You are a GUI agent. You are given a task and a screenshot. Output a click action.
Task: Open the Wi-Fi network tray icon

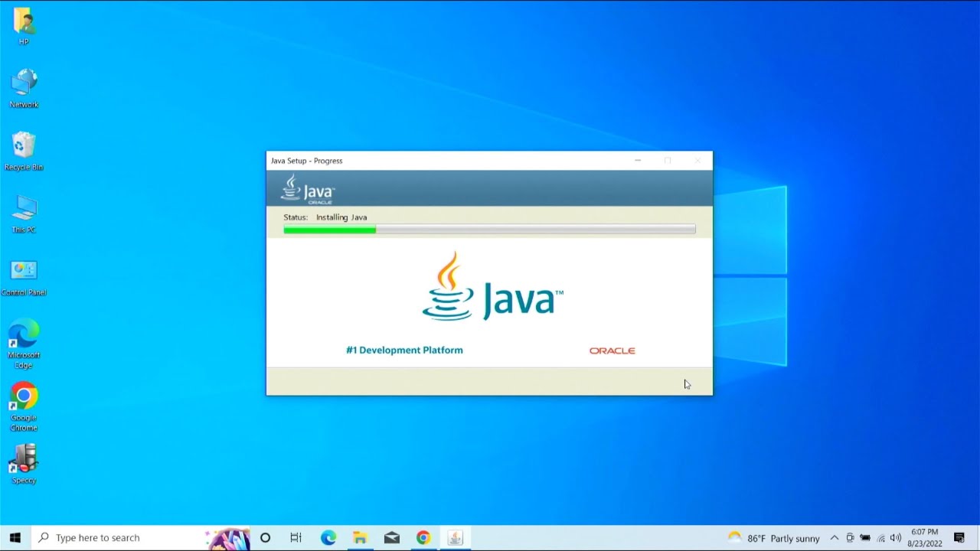coord(880,538)
